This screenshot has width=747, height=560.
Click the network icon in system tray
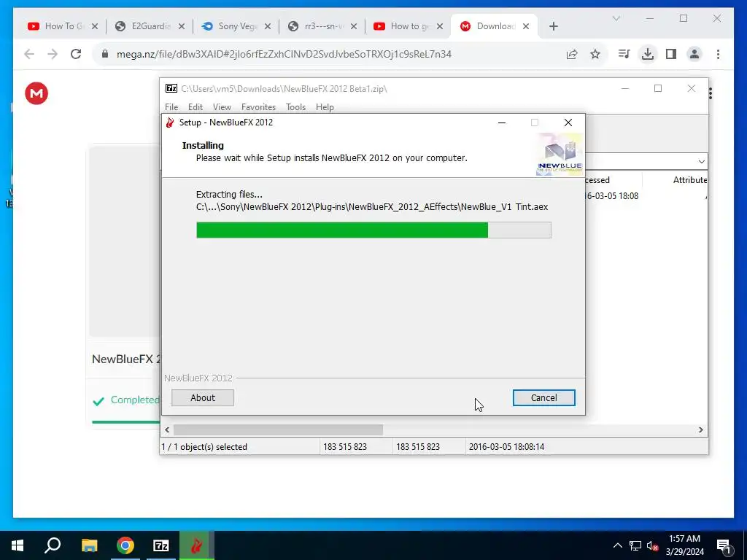[x=635, y=545]
